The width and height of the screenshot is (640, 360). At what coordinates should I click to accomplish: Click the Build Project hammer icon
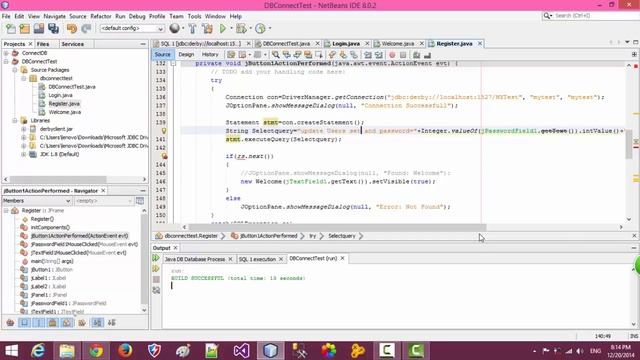point(192,29)
